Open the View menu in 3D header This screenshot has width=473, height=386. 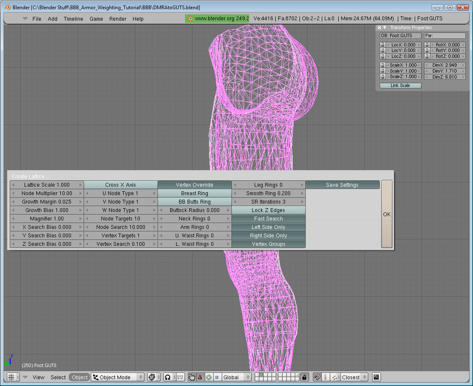coord(39,377)
